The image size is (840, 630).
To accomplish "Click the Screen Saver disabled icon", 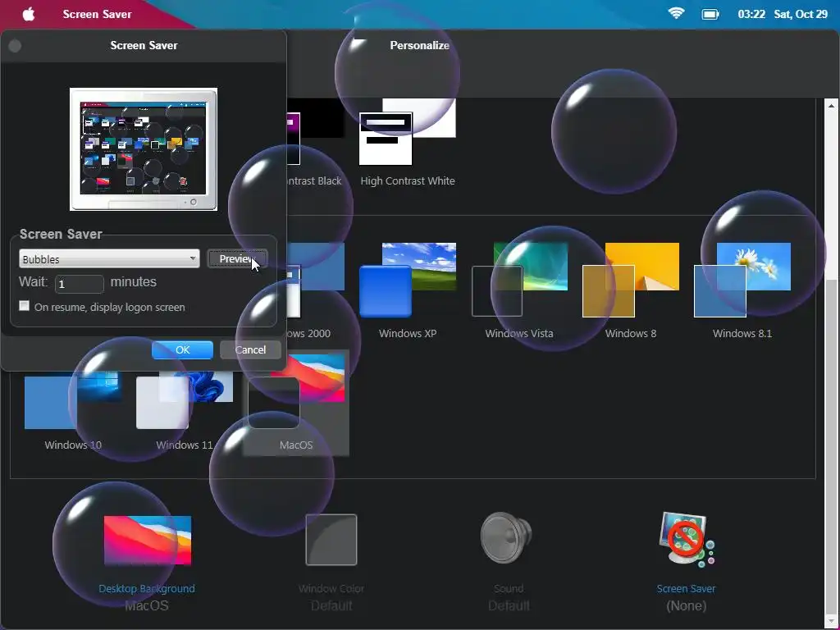I will coord(687,540).
